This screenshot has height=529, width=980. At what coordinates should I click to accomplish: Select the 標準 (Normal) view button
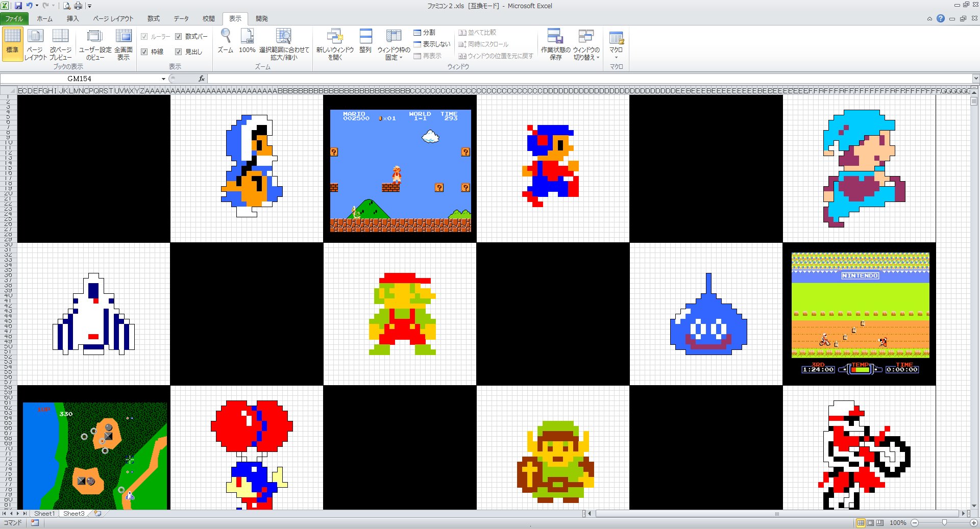(x=12, y=44)
